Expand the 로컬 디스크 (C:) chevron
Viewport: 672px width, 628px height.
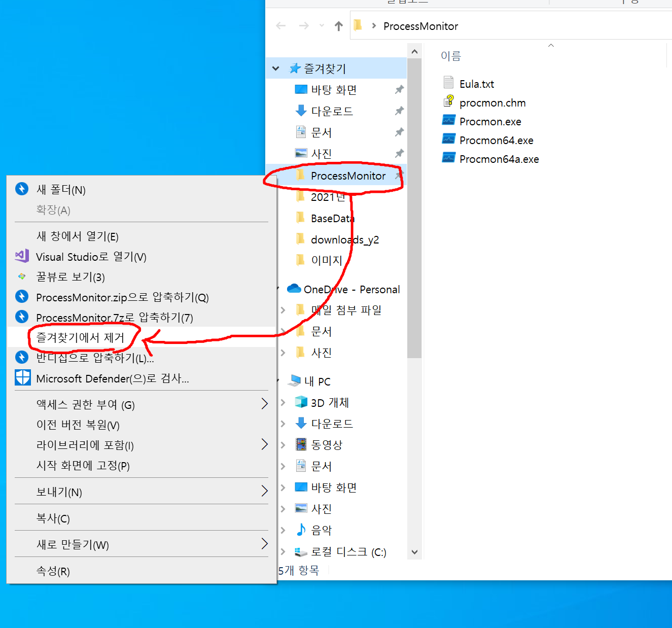click(x=283, y=551)
